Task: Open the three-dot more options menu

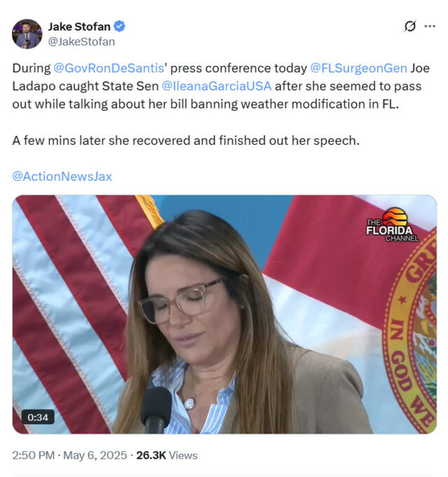Action: coord(430,27)
